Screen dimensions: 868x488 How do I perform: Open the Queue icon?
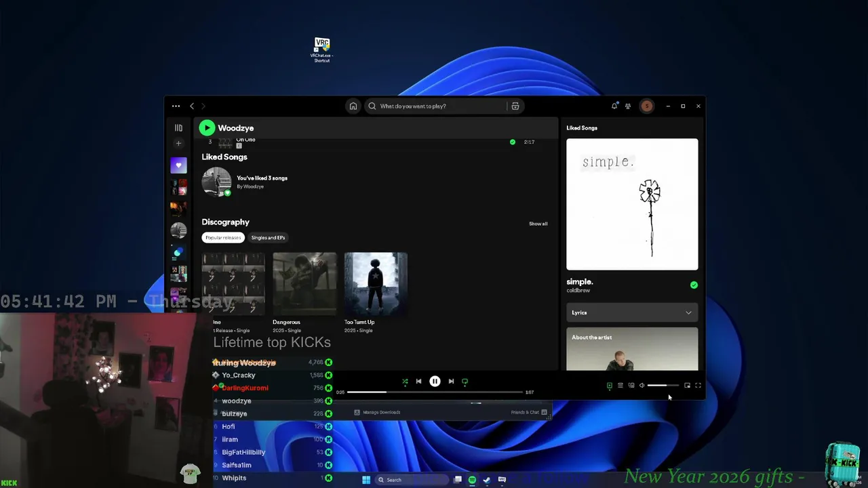click(x=620, y=386)
